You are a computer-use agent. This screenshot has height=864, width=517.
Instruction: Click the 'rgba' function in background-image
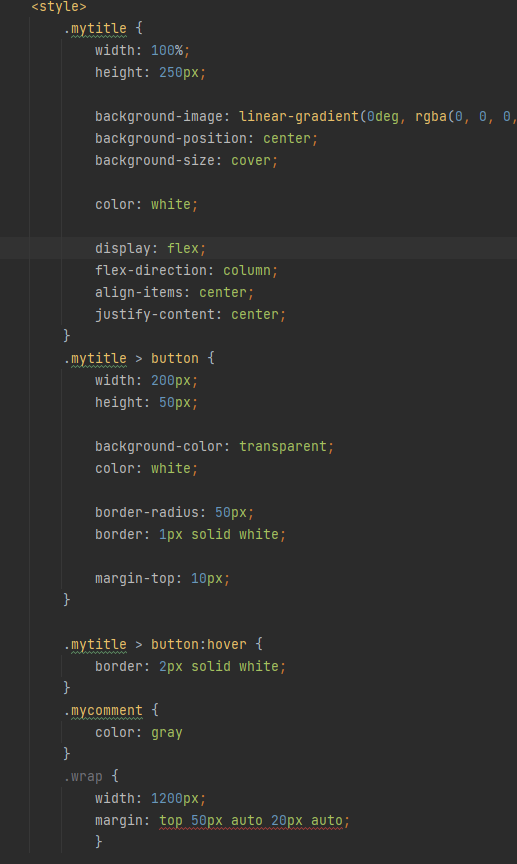(x=431, y=117)
